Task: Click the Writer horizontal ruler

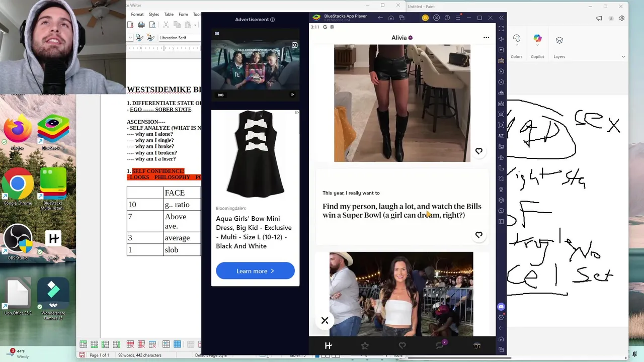Action: point(164,48)
